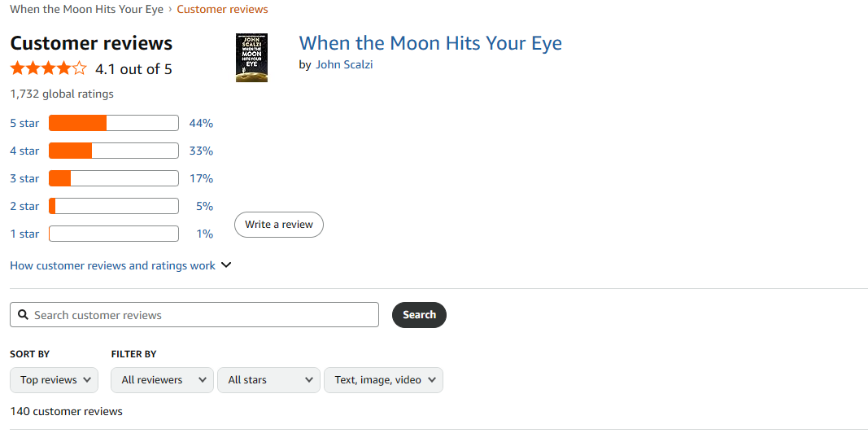Expand How customer reviews and ratings work
This screenshot has height=442, width=868.
point(120,265)
